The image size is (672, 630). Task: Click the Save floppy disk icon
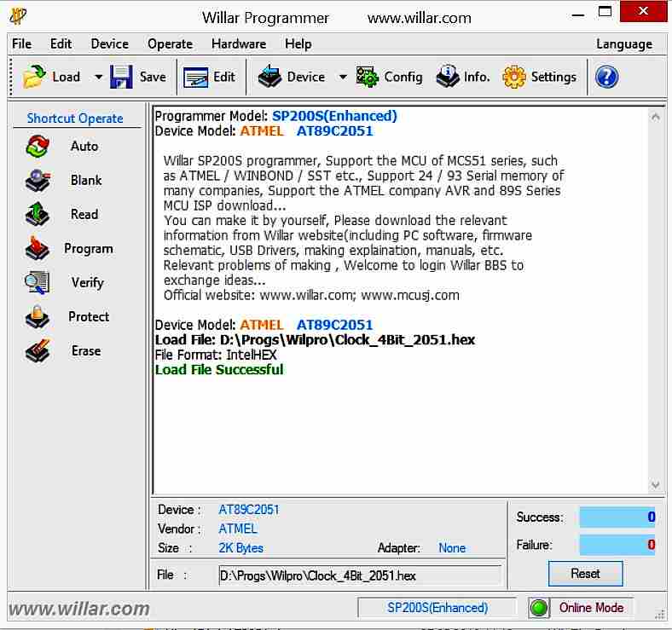point(121,77)
